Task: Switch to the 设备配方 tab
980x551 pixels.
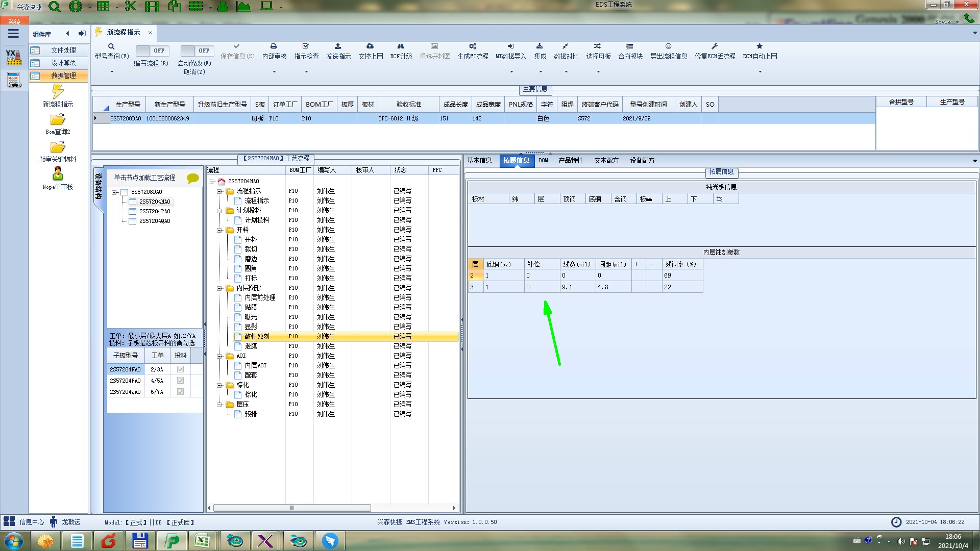Action: point(642,161)
